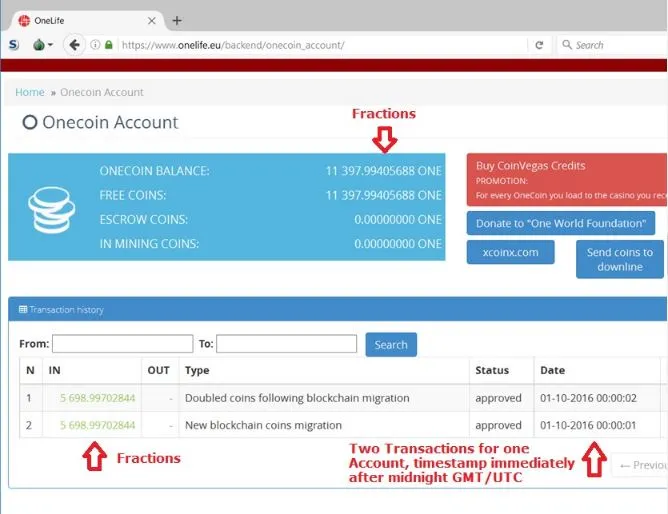This screenshot has width=668, height=514.
Task: Click the Previous pagination button
Action: (x=640, y=465)
